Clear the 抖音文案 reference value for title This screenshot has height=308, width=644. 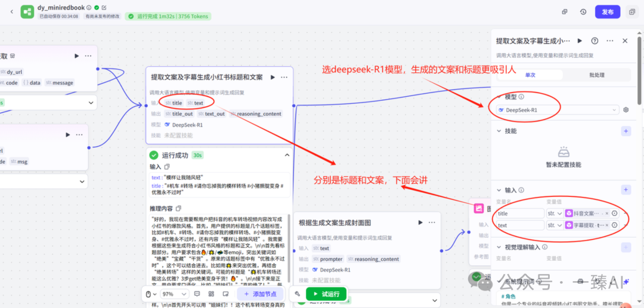(x=606, y=214)
